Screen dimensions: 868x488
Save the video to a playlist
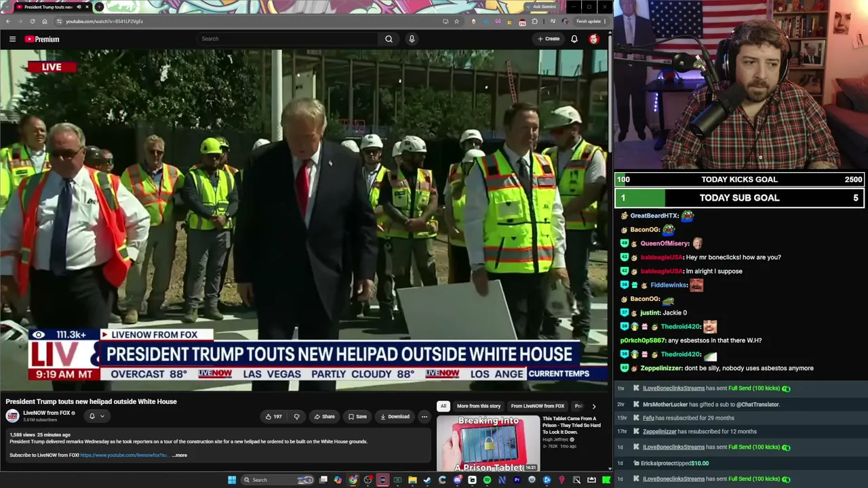coord(357,416)
